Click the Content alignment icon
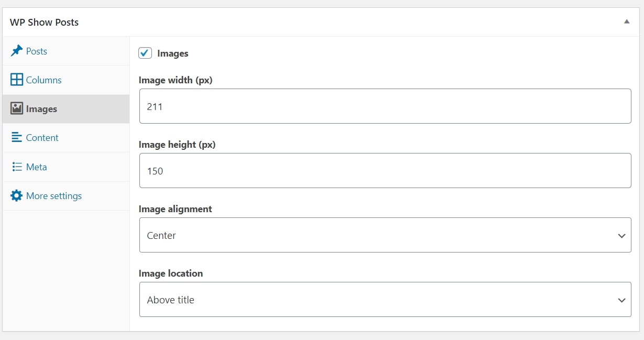The width and height of the screenshot is (644, 340). (x=16, y=137)
